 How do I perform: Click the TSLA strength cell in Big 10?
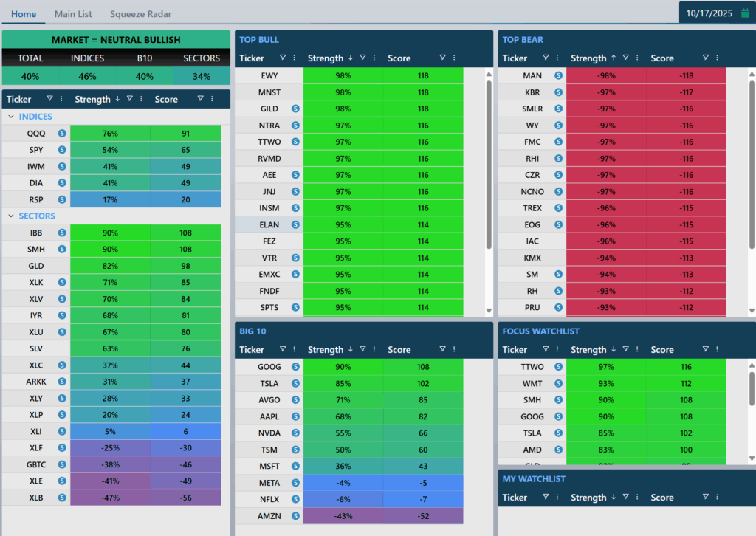point(343,383)
